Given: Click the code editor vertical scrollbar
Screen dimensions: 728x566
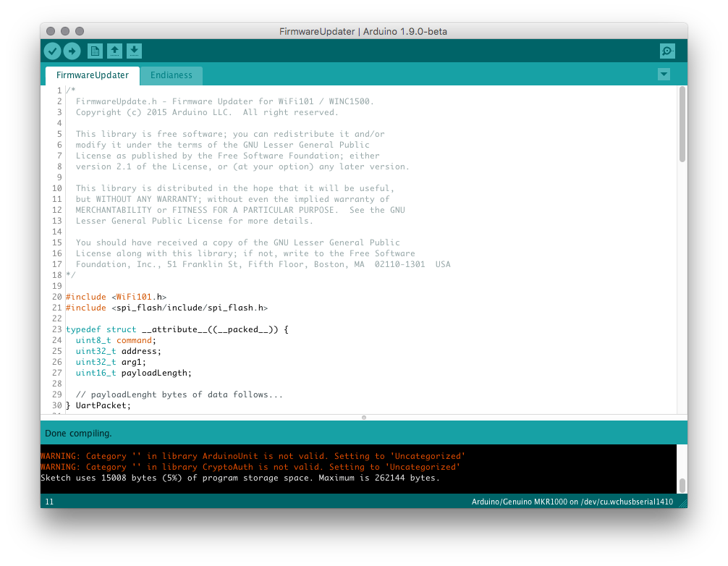Looking at the screenshot, I should click(x=682, y=123).
